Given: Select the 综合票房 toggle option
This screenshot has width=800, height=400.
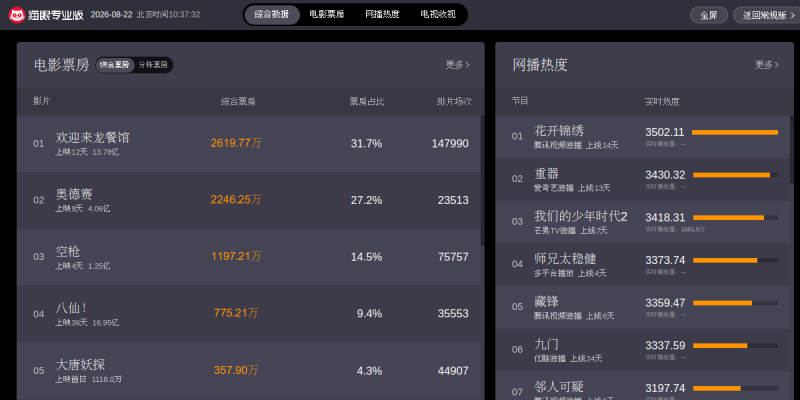Looking at the screenshot, I should point(115,65).
